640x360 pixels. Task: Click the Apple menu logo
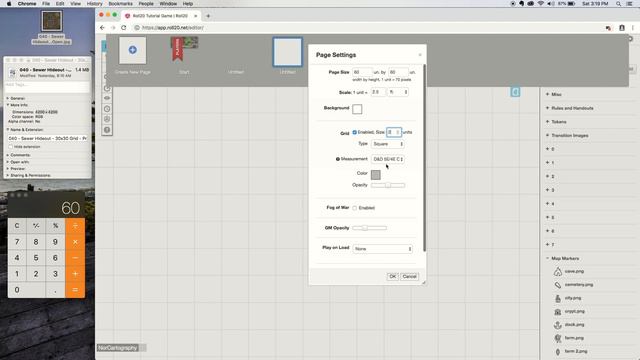[x=9, y=4]
